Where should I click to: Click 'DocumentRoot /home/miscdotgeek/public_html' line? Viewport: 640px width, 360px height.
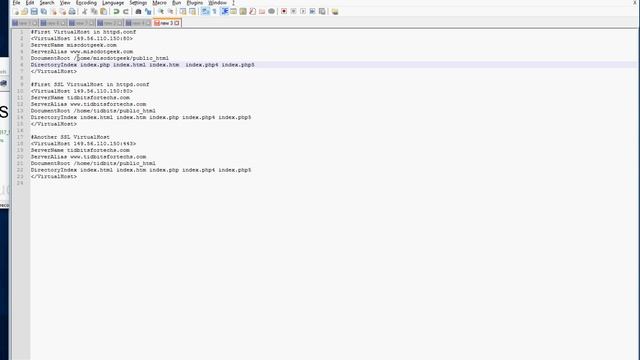click(100, 58)
